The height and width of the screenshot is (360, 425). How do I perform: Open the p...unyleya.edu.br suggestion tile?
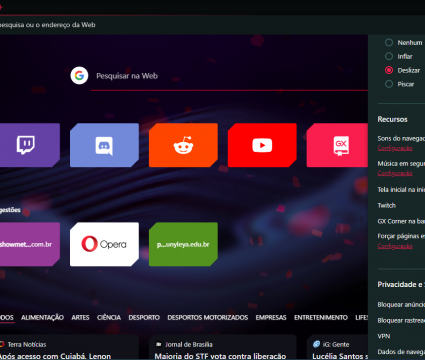[x=183, y=244]
